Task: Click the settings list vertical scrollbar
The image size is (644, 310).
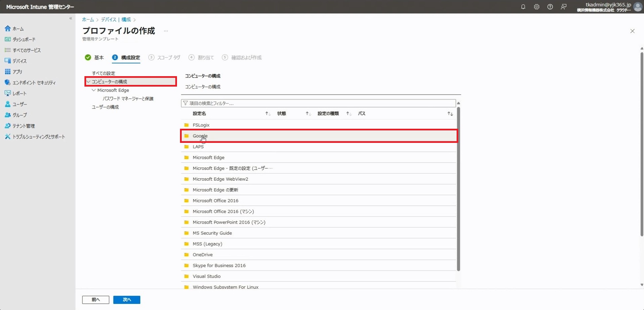Action: point(458,189)
